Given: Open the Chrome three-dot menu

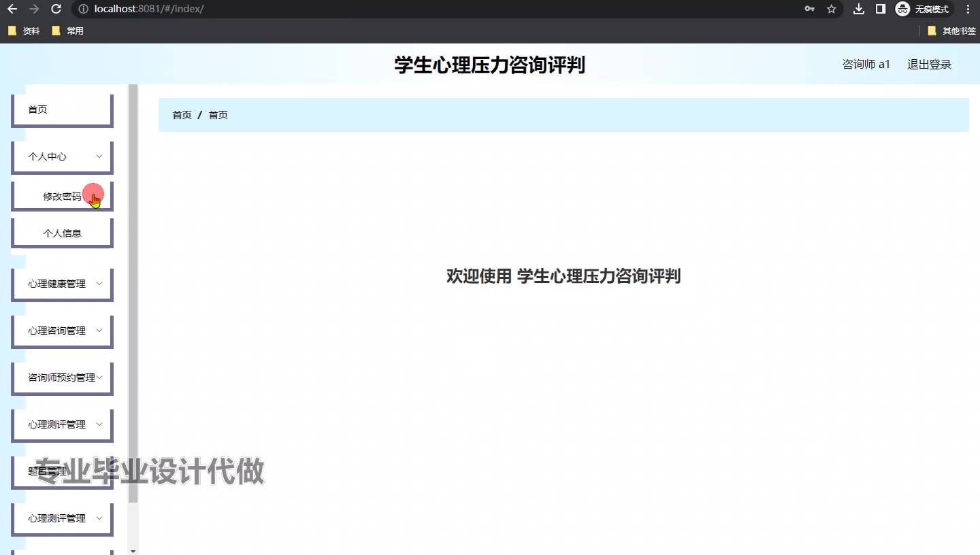Looking at the screenshot, I should tap(968, 9).
